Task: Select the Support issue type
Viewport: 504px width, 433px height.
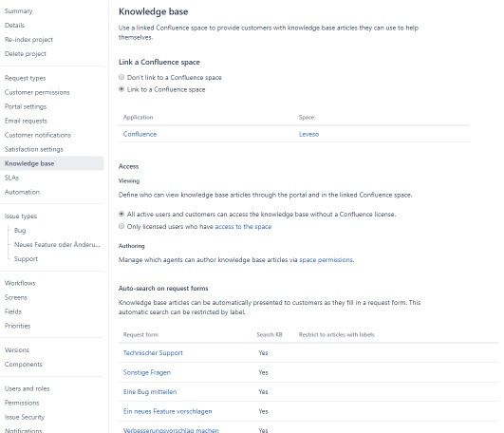Action: 26,259
